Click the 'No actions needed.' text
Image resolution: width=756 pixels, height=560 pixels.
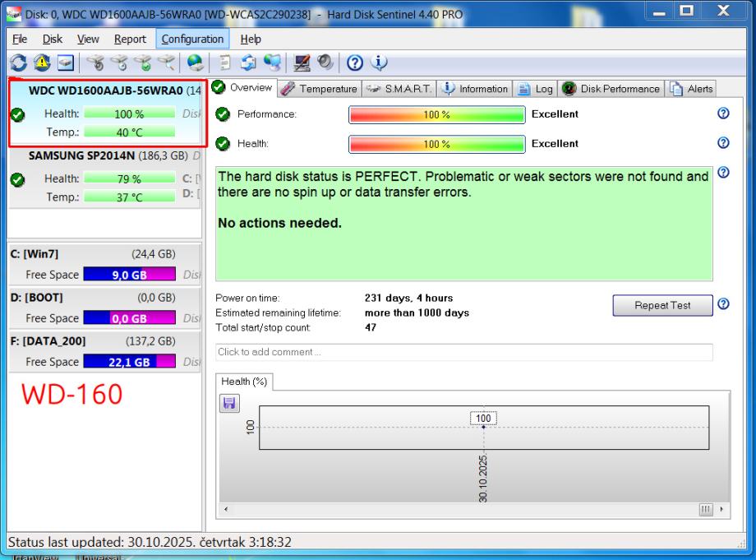point(279,223)
